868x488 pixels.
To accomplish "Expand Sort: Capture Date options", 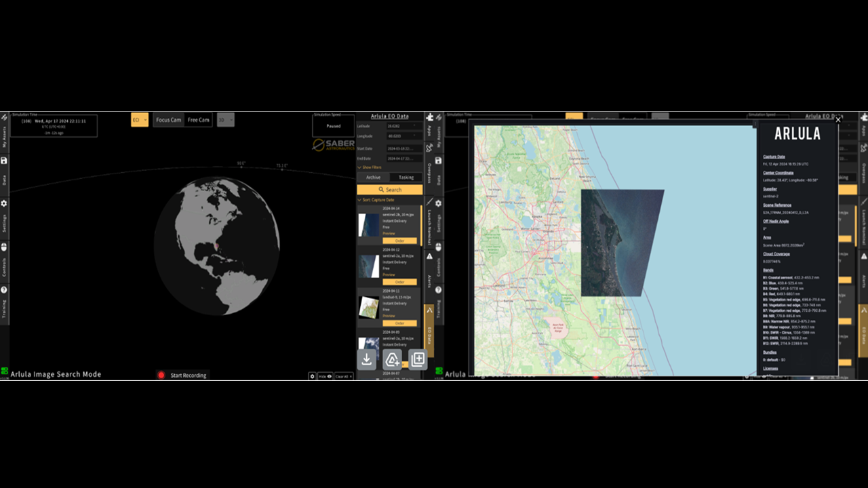I will [376, 201].
